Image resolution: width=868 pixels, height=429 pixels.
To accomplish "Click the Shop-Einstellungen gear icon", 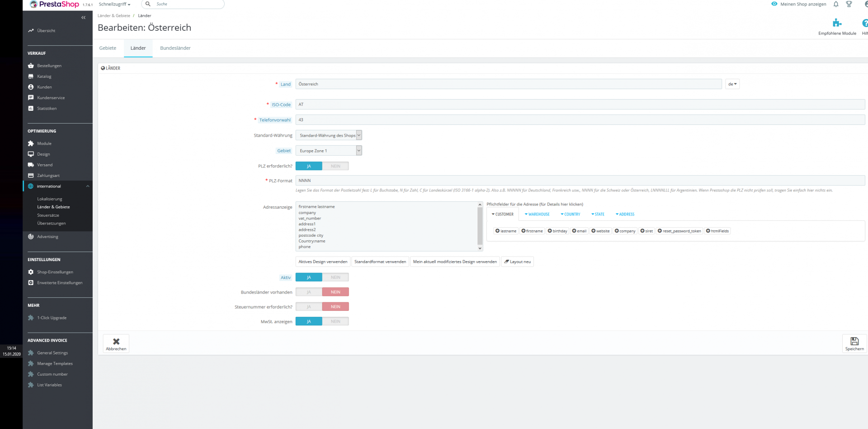I will (x=31, y=272).
